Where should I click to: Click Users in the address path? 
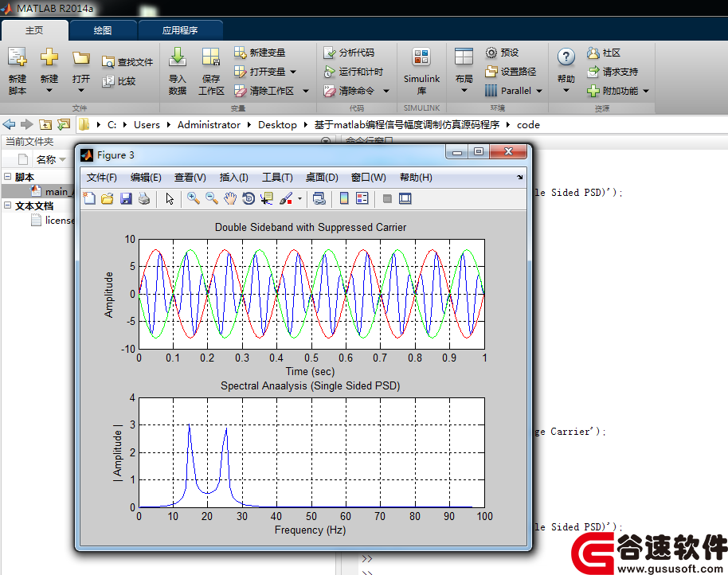pos(147,124)
